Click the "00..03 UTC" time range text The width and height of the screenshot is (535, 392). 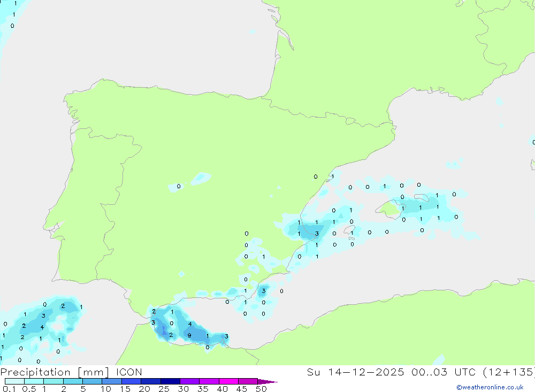[444, 372]
